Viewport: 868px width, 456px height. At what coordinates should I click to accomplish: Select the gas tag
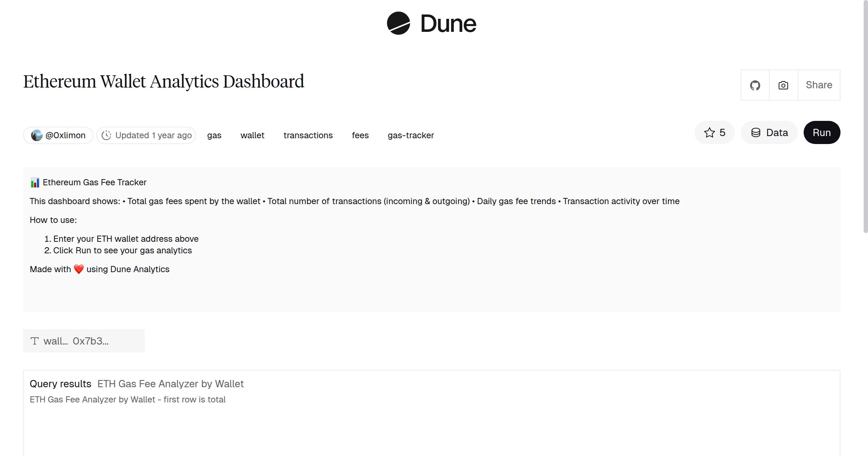[214, 135]
